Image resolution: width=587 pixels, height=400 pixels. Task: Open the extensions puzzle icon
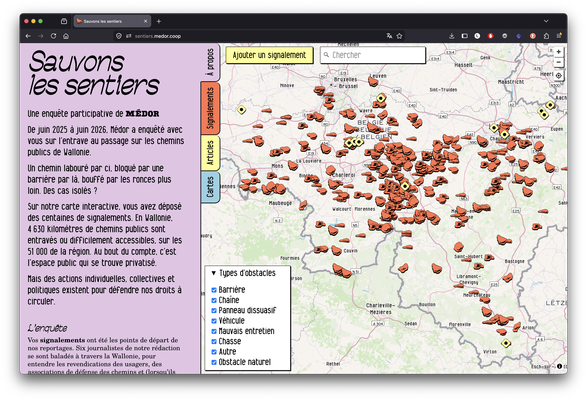pyautogui.click(x=546, y=36)
